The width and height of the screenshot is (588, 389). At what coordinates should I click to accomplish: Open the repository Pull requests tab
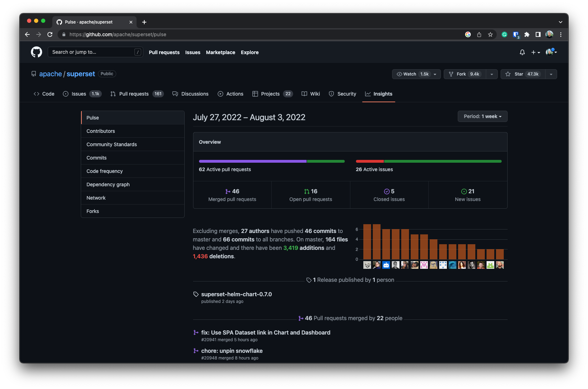(x=137, y=94)
